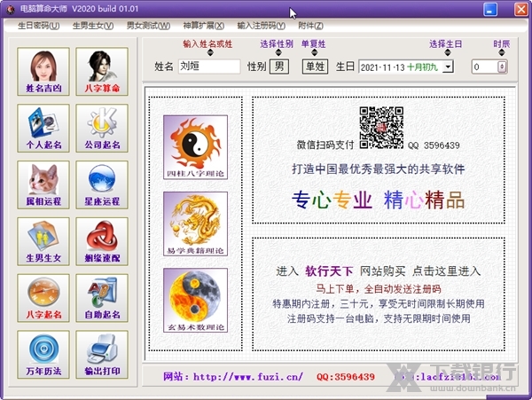Click the 打造中国最优秀 slogan text
This screenshot has width=532, height=400.
379,169
